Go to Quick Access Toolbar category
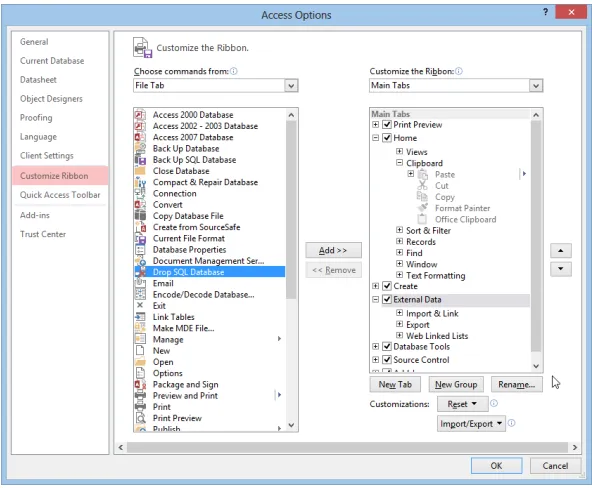The image size is (592, 488). [60, 195]
